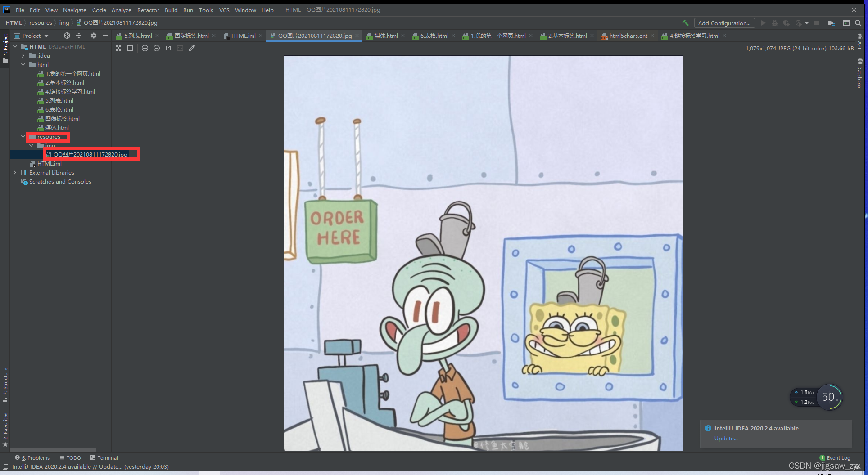Toggle the TODO tool window

coord(70,457)
